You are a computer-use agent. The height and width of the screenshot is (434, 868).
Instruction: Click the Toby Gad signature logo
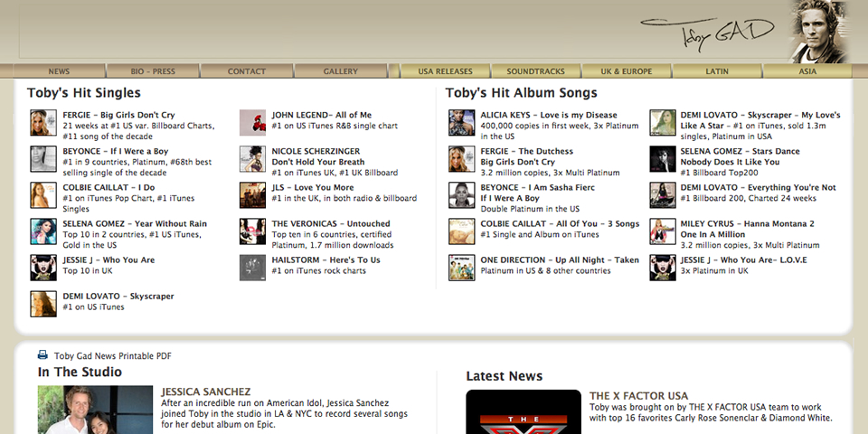[707, 33]
